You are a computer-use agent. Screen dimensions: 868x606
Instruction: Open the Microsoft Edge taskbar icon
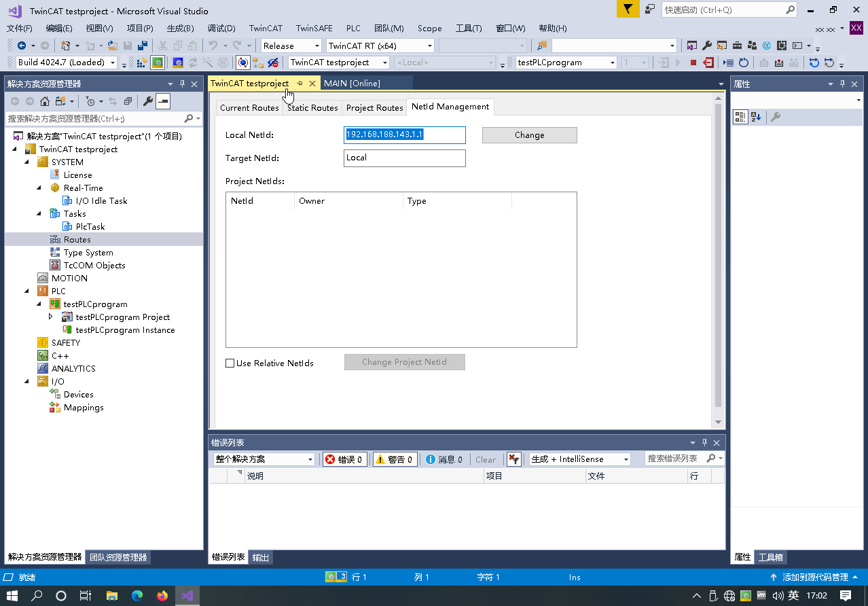(x=137, y=596)
